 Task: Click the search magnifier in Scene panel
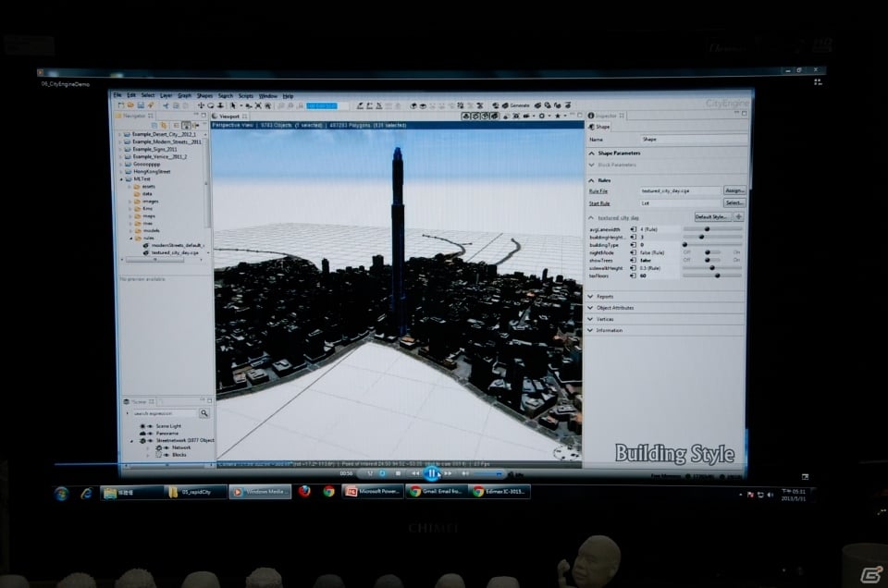203,413
